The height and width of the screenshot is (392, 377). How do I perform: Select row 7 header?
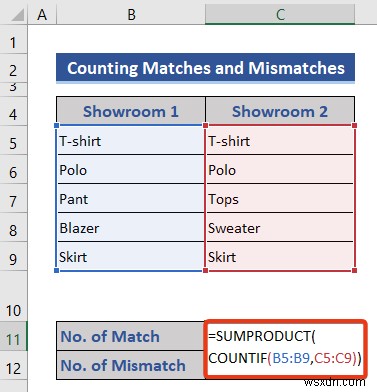tap(13, 198)
